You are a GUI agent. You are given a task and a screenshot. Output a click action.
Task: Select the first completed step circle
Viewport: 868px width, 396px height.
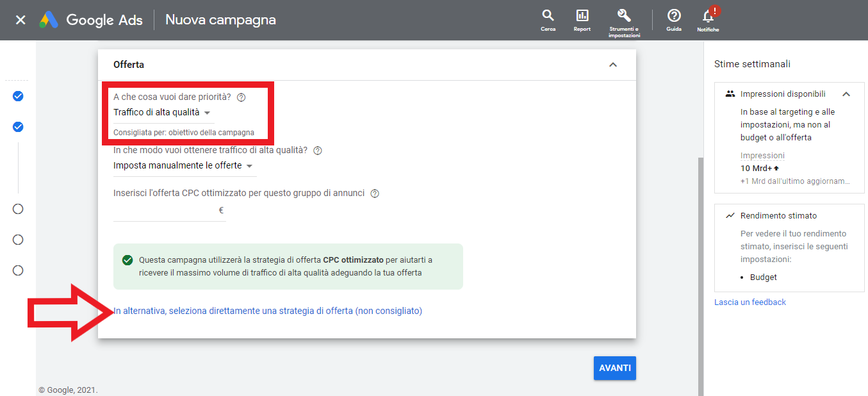pos(18,96)
